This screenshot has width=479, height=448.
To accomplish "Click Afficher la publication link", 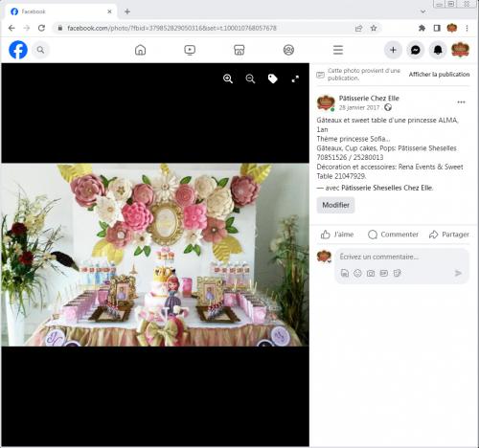I will [439, 75].
